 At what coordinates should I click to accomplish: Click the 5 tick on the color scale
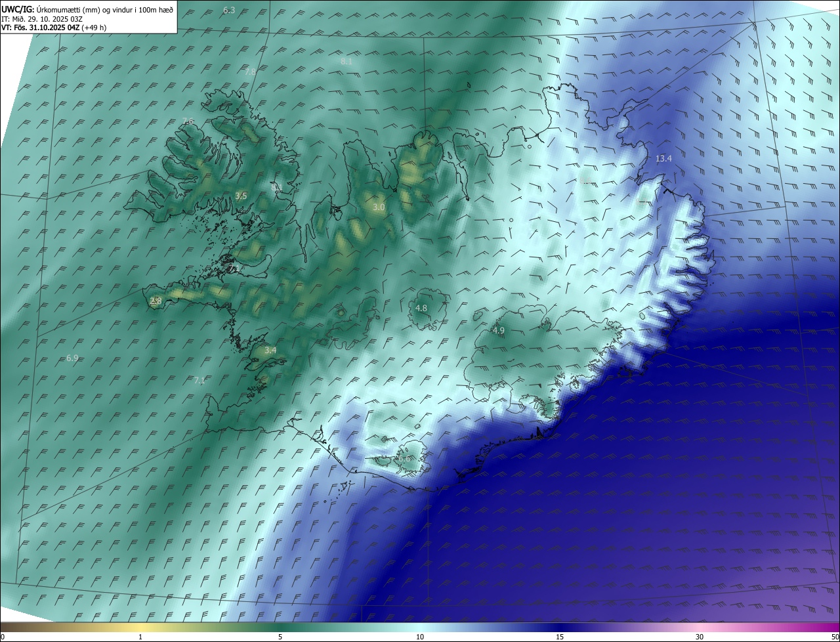[x=280, y=637]
